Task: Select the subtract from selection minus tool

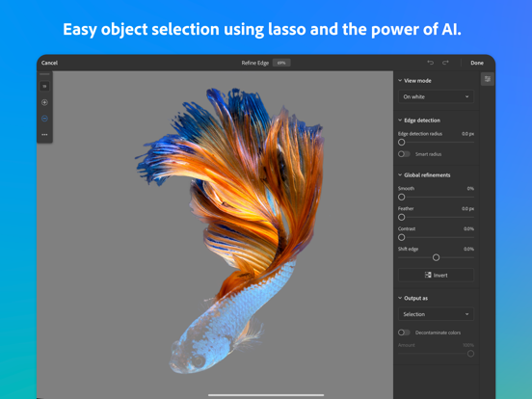Action: click(x=44, y=119)
